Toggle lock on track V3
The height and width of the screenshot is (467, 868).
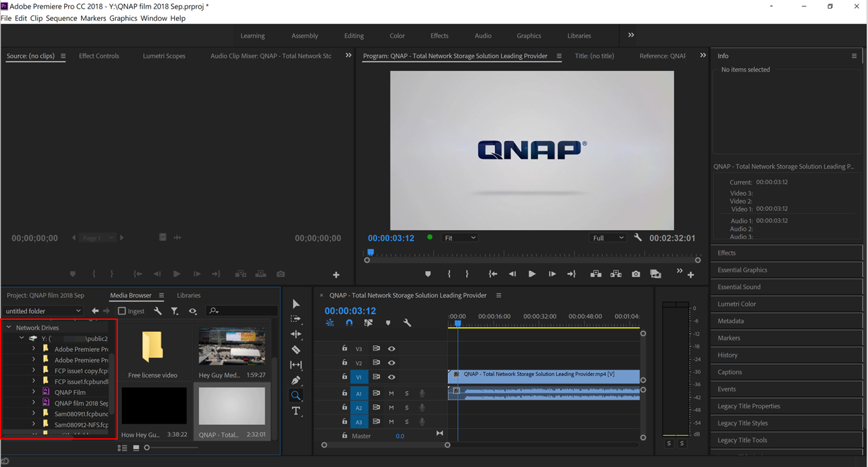344,349
